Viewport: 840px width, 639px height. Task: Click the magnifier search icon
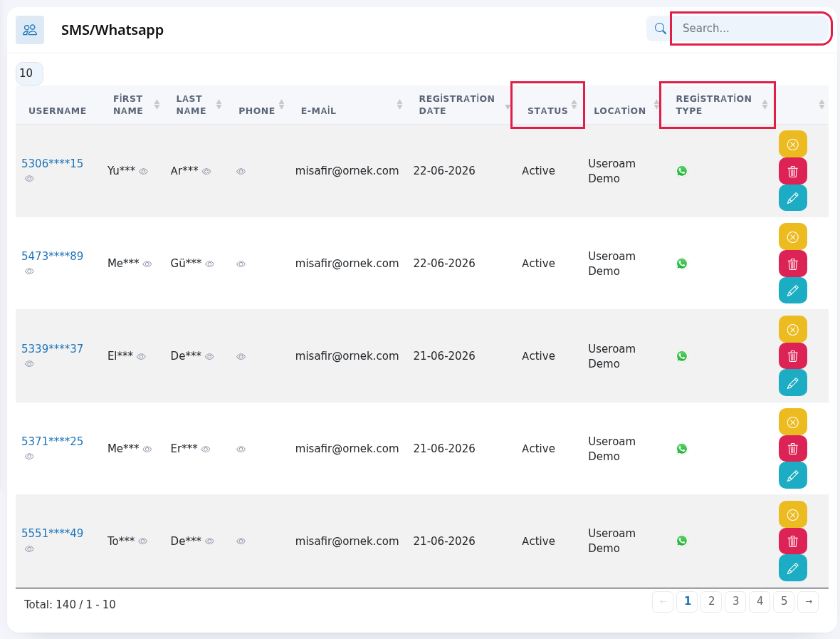(660, 28)
